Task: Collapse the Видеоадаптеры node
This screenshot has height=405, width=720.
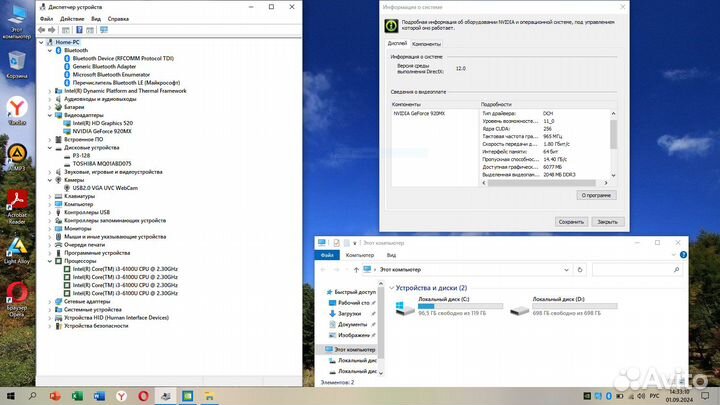Action: (50, 115)
